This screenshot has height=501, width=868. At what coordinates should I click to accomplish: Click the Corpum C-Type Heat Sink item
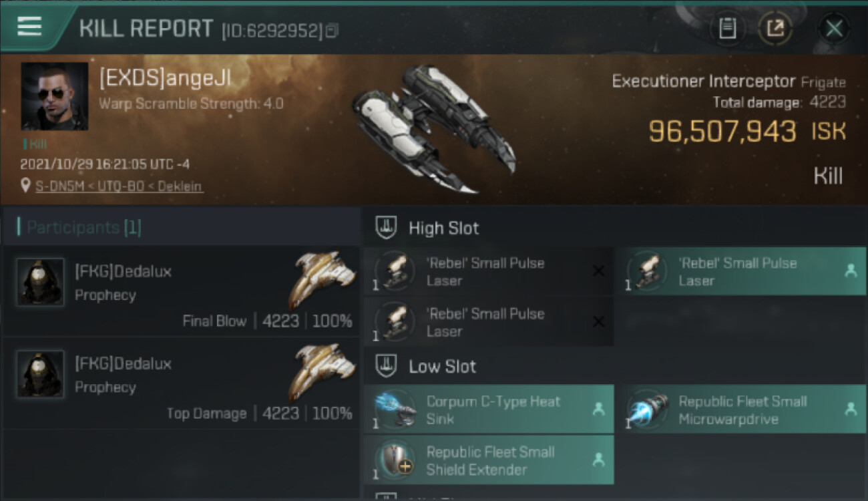pyautogui.click(x=489, y=409)
